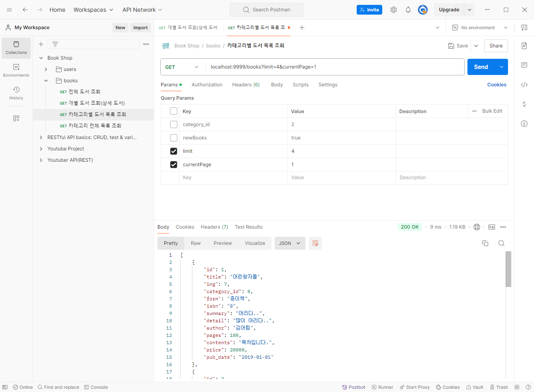Viewport: 534px width, 392px height.
Task: Open the notifications bell
Action: (x=408, y=10)
